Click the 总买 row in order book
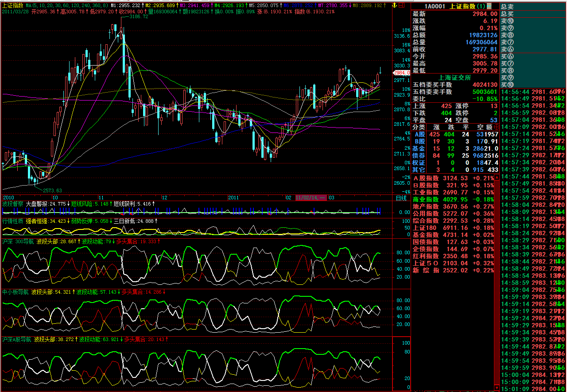 pyautogui.click(x=508, y=14)
